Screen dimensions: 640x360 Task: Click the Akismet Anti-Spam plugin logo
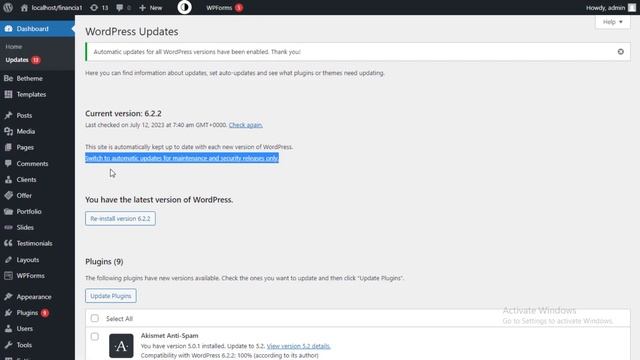click(x=121, y=346)
